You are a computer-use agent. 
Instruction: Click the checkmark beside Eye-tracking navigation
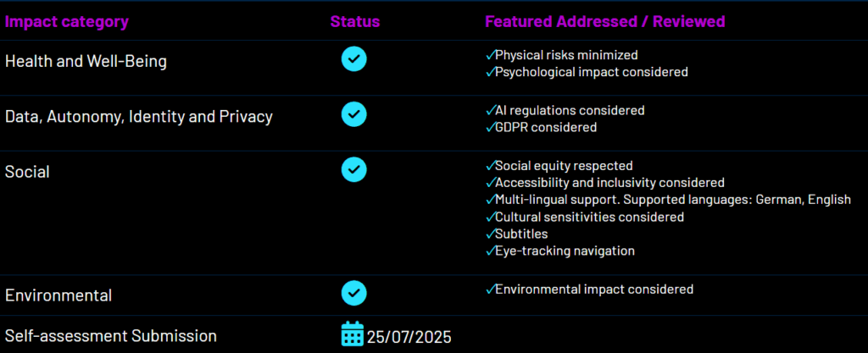(490, 251)
